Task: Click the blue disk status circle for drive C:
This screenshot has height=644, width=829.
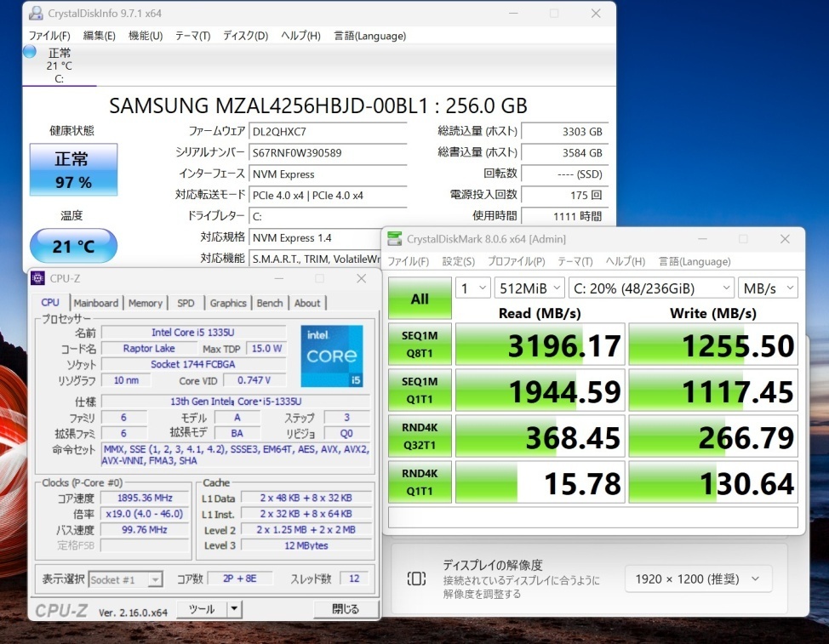Action: 30,52
